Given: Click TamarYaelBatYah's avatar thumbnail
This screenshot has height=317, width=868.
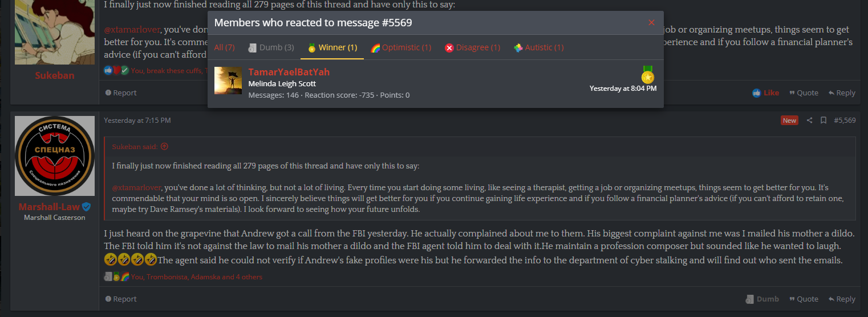Looking at the screenshot, I should (x=228, y=81).
